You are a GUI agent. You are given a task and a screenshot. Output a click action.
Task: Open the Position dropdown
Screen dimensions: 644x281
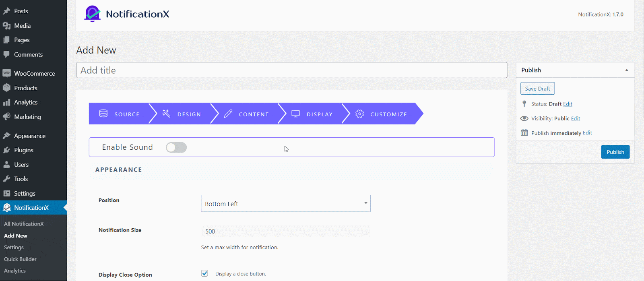pyautogui.click(x=286, y=203)
